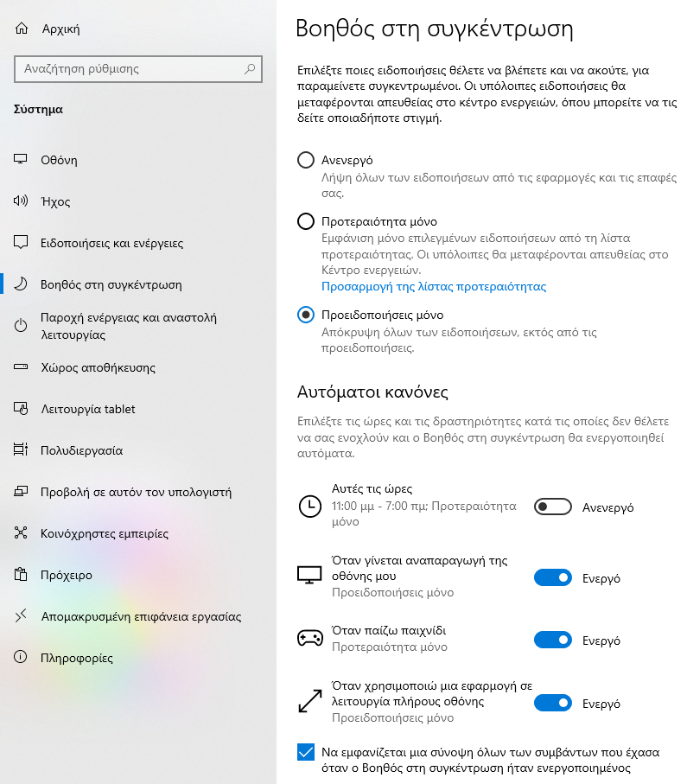The height and width of the screenshot is (784, 687).
Task: Disable the Όταν παίζω παιχνίδι toggle
Action: (552, 640)
